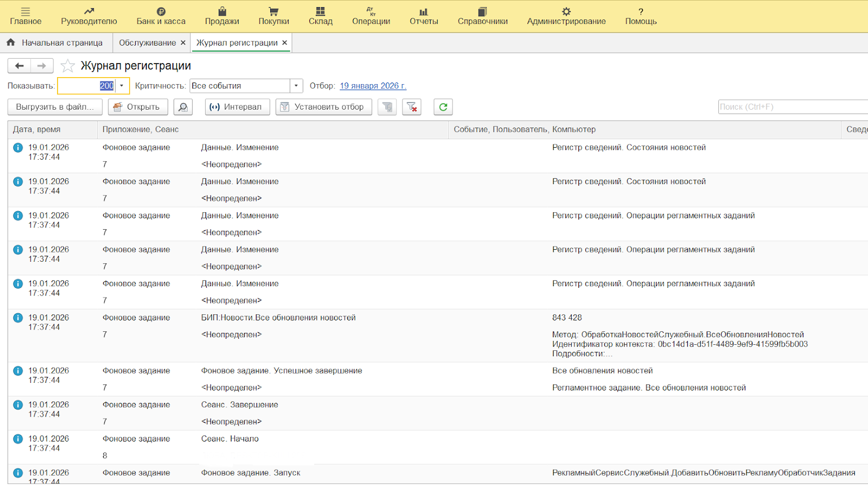
Task: Select the БИП:Новости.Все обновления новостей event row
Action: [278, 318]
